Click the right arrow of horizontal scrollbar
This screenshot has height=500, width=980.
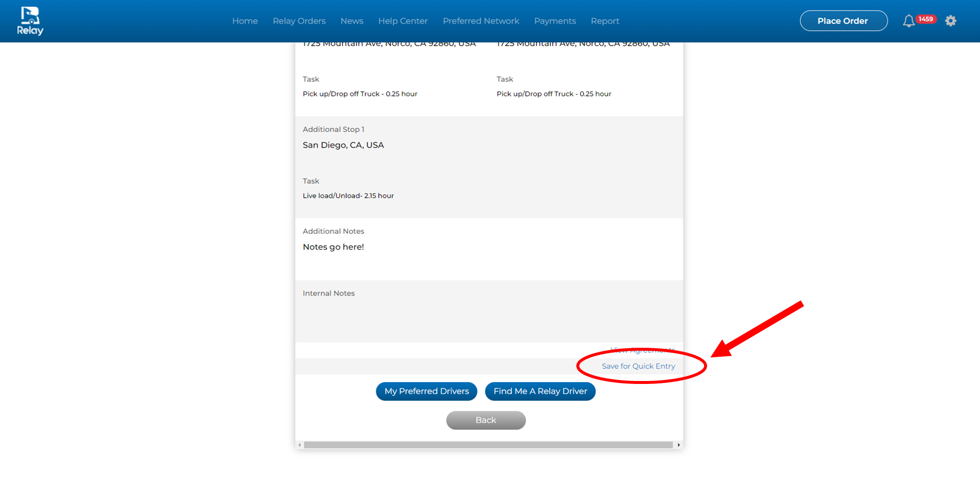coord(679,445)
